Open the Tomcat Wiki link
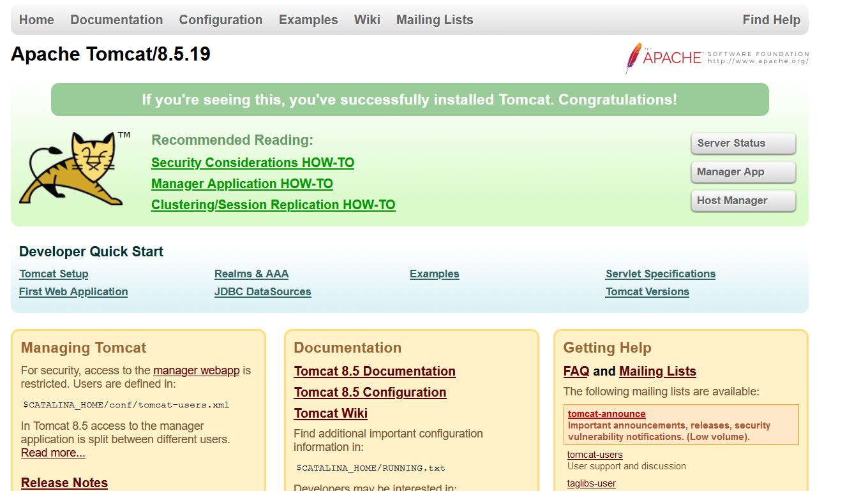868x491 pixels. click(331, 413)
